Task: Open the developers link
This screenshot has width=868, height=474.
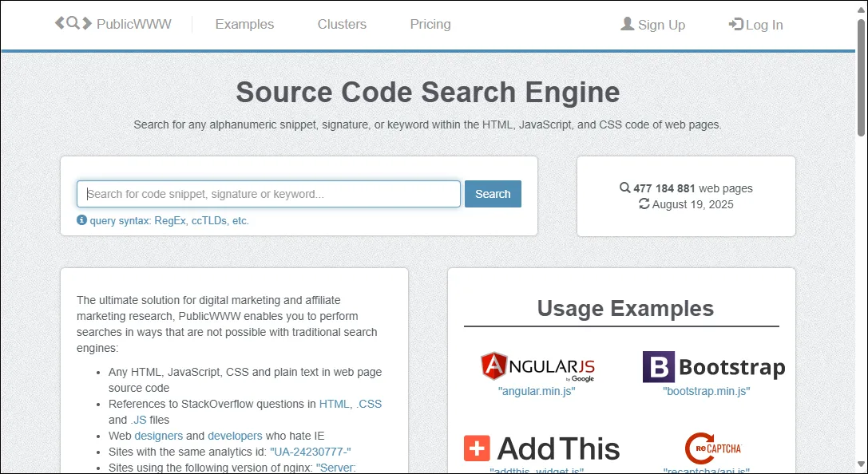Action: point(235,436)
